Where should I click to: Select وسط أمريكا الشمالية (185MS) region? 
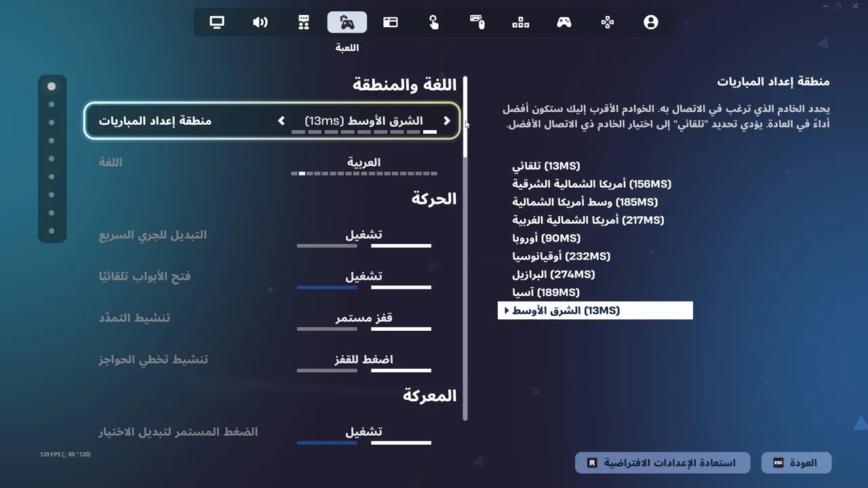point(585,202)
